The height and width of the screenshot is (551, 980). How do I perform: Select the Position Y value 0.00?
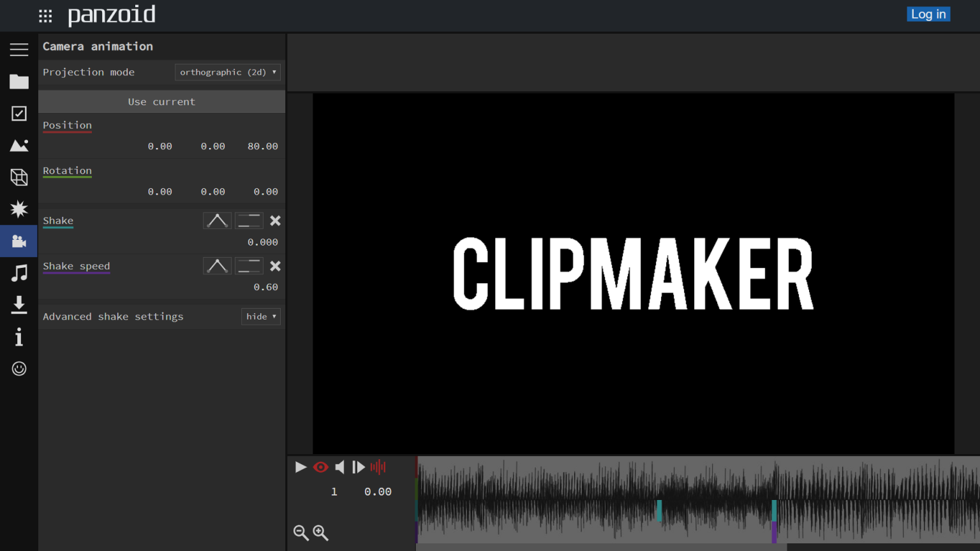pos(212,146)
